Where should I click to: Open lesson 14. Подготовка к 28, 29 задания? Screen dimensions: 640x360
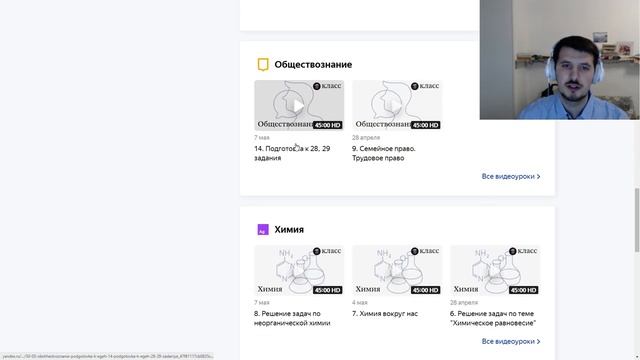[x=292, y=153]
